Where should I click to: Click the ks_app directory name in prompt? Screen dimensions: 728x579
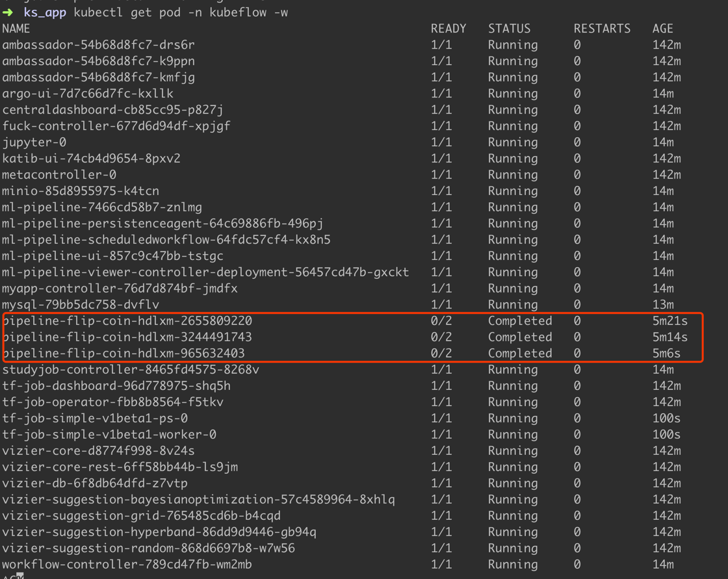tap(45, 13)
